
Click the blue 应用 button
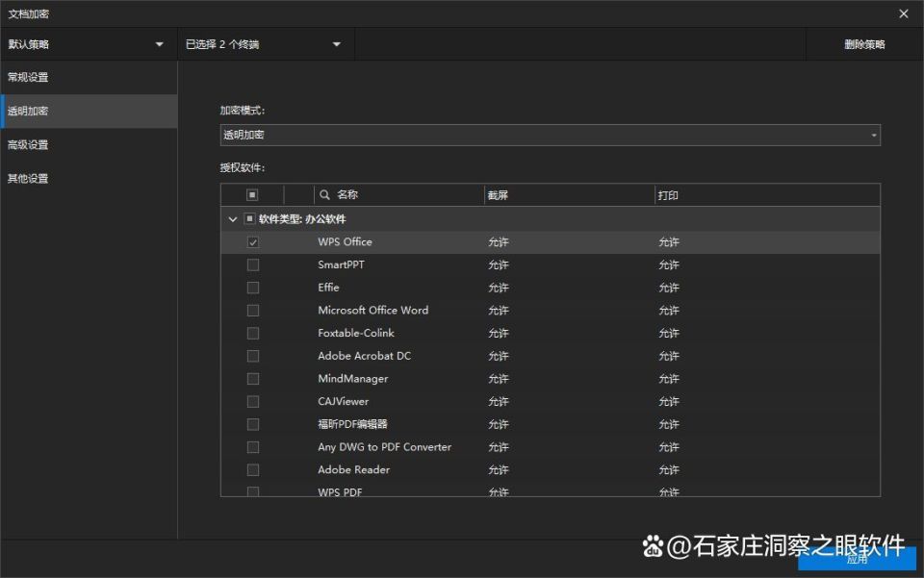coord(857,559)
